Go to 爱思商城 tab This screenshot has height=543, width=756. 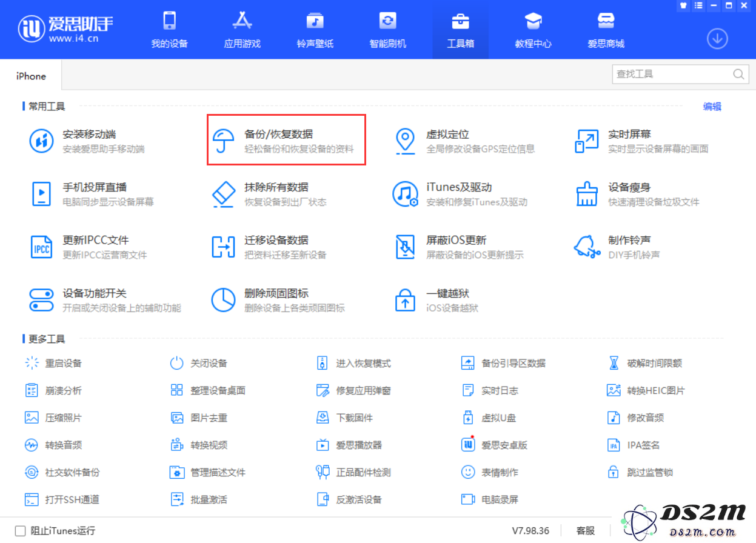606,30
